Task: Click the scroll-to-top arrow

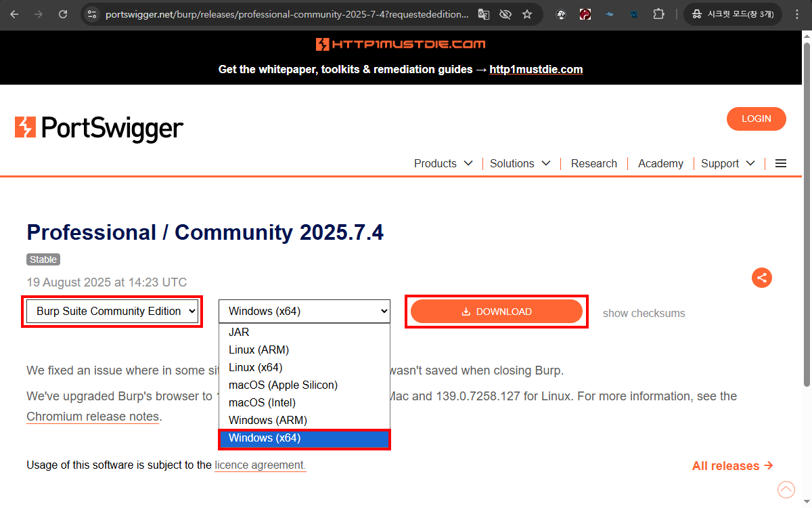Action: (x=786, y=489)
